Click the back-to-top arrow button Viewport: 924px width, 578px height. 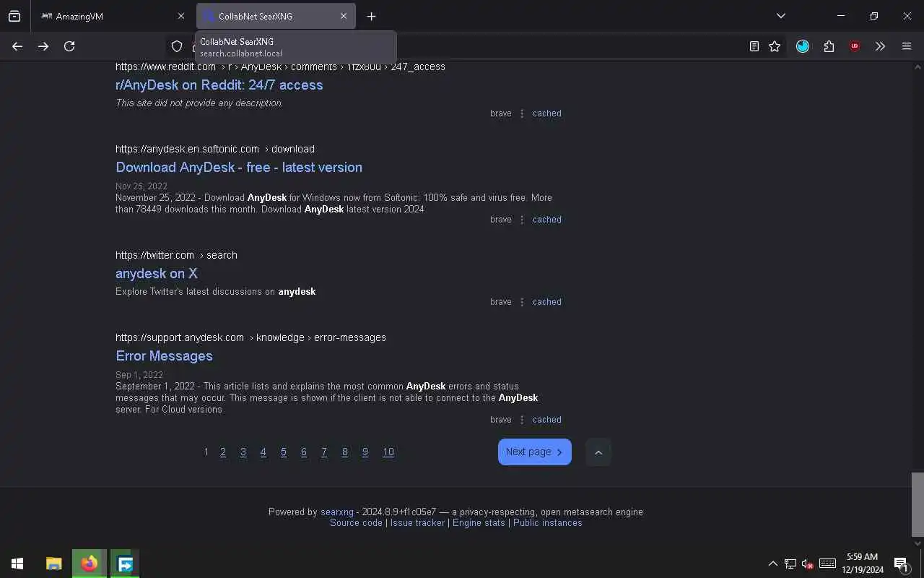tap(598, 452)
